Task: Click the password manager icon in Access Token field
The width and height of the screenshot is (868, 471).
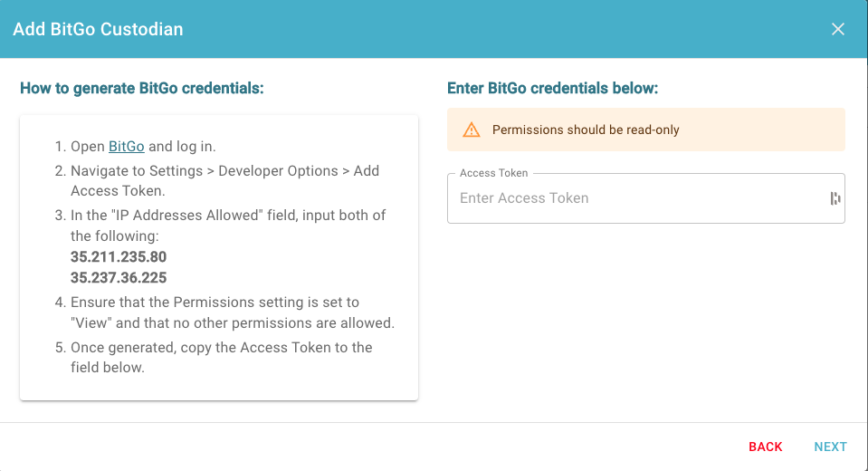Action: pos(835,198)
